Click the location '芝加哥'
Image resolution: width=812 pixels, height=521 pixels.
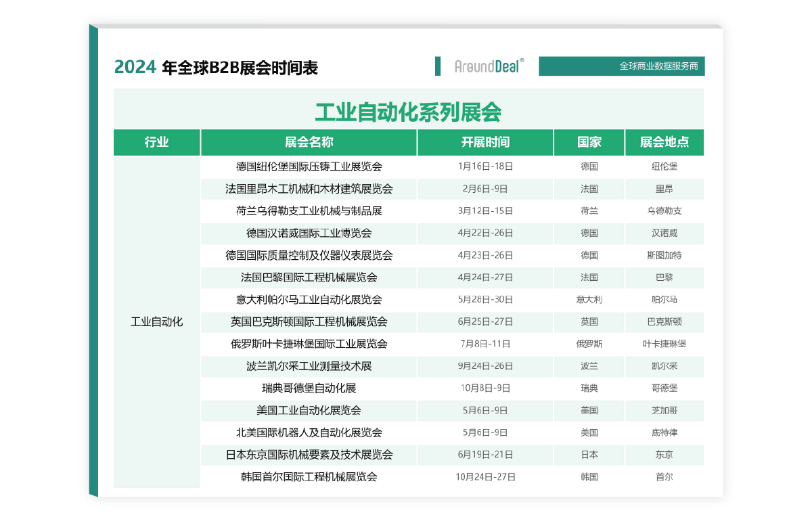coord(664,410)
